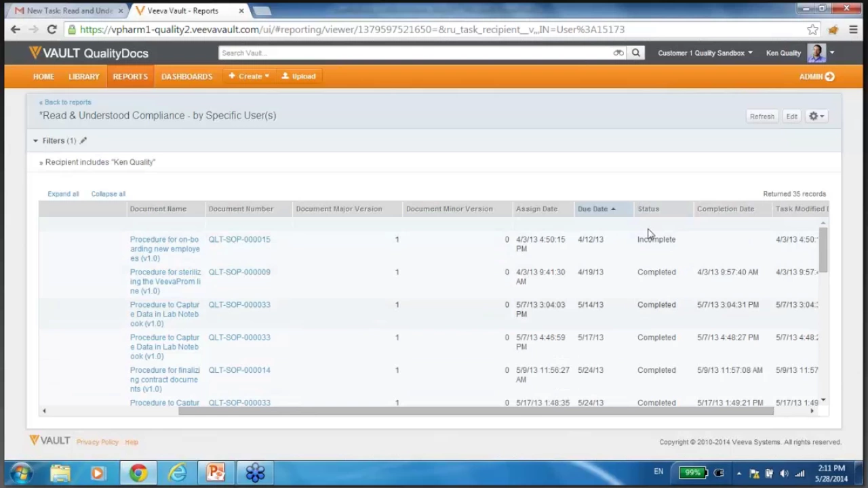Edit filters with pencil icon
868x488 pixels.
pos(83,141)
